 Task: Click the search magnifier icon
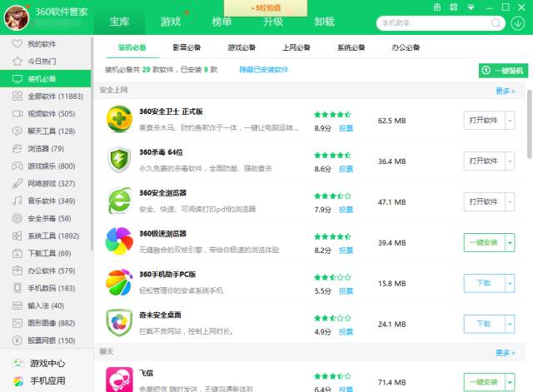click(x=496, y=23)
